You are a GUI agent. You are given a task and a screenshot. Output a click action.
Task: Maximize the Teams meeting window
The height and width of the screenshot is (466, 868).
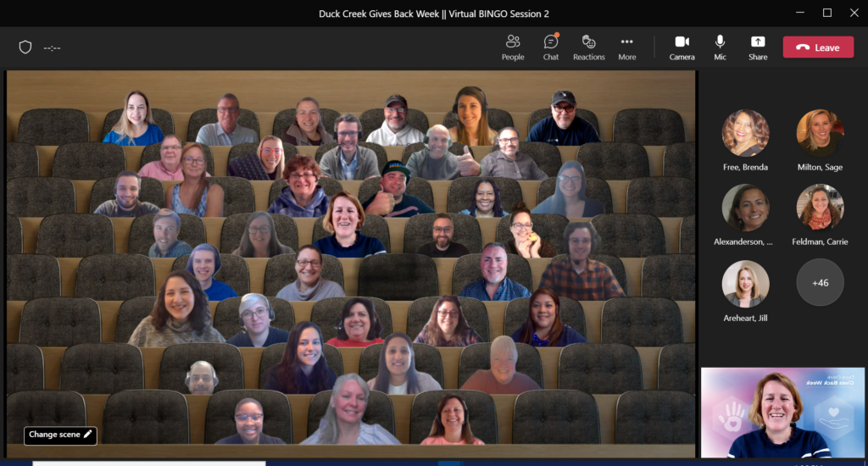click(x=827, y=13)
